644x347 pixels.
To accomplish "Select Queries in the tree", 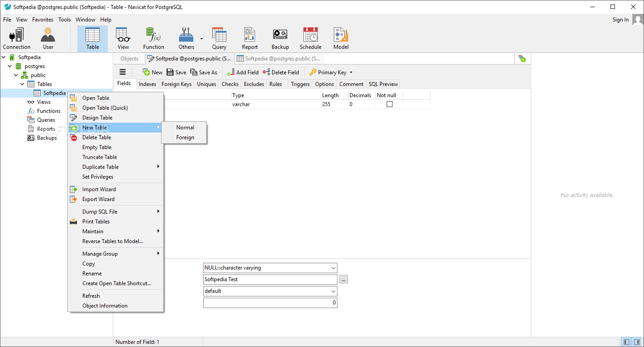I will tap(46, 120).
